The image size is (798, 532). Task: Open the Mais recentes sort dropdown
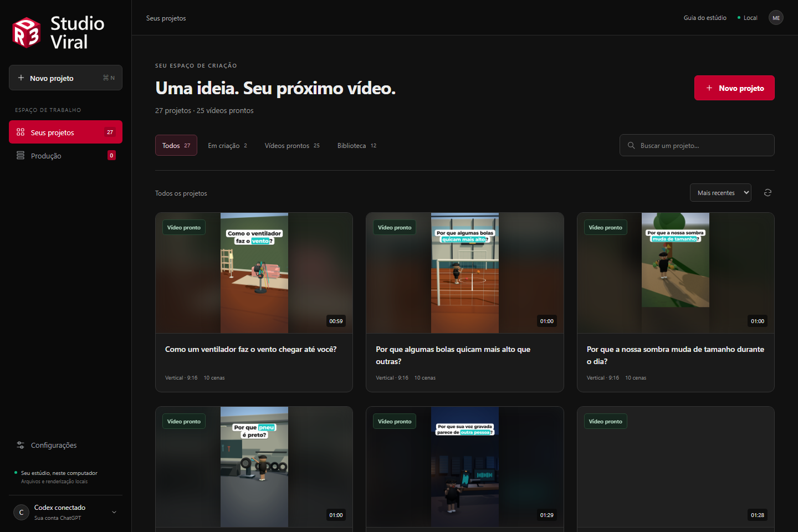click(x=720, y=192)
